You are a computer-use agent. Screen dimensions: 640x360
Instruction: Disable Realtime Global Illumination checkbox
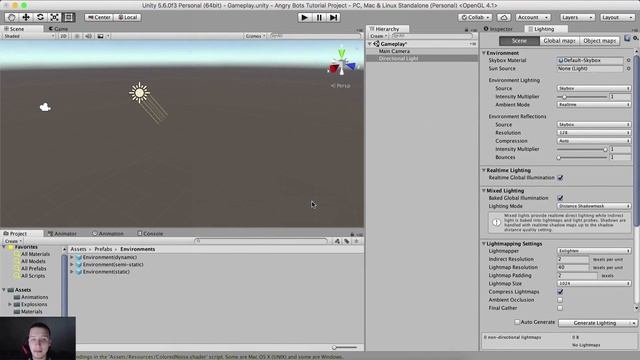(560, 178)
